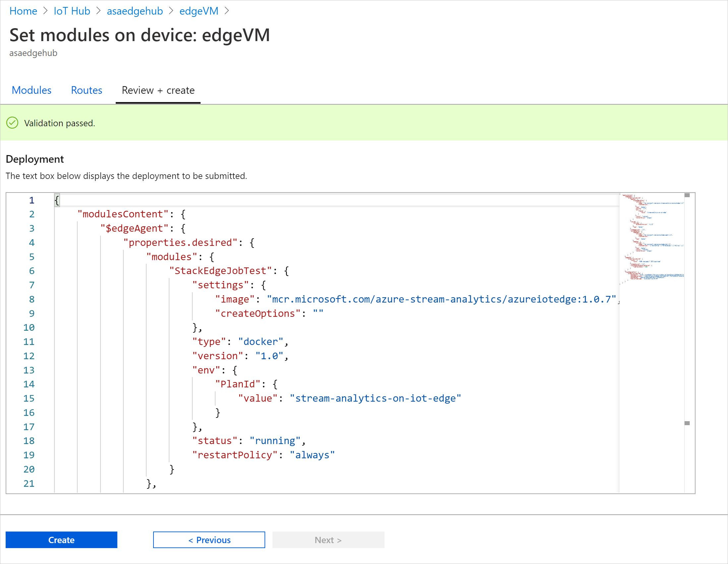Switch to the Routes tab
728x564 pixels.
[x=86, y=90]
